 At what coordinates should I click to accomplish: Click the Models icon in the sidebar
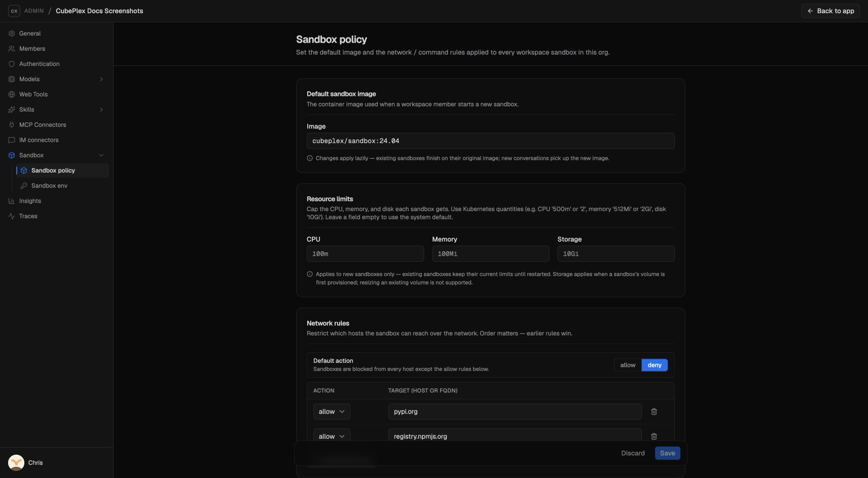point(12,79)
